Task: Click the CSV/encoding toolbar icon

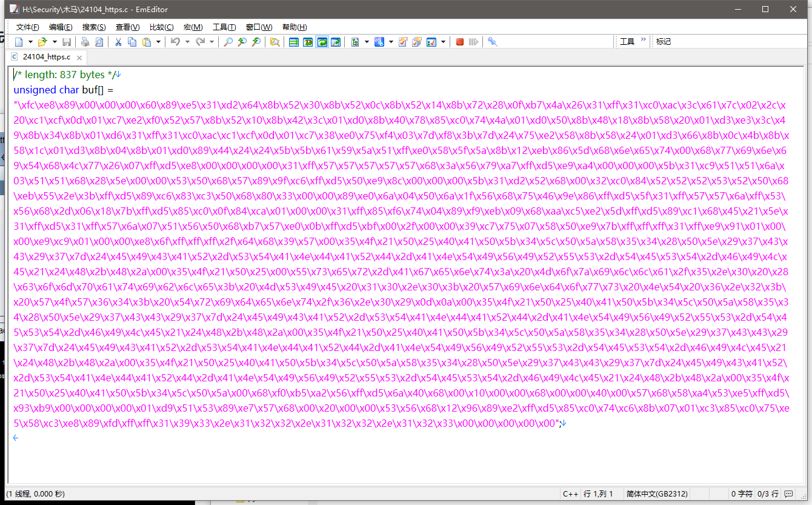Action: pyautogui.click(x=379, y=42)
